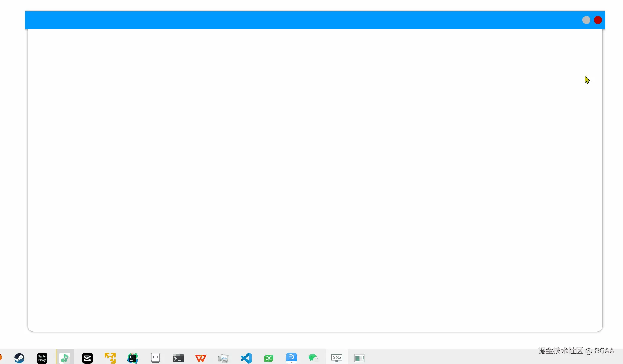Open the blue file manager icon

292,358
